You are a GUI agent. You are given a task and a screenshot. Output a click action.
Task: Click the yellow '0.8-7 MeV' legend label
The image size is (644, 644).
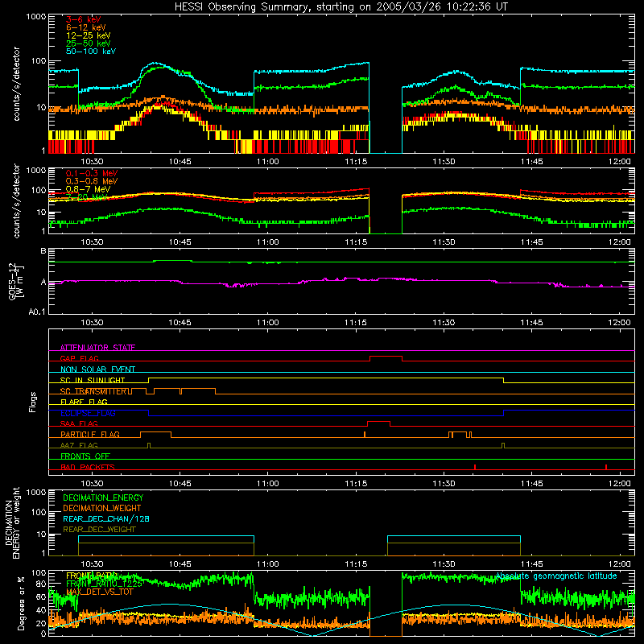coord(88,189)
